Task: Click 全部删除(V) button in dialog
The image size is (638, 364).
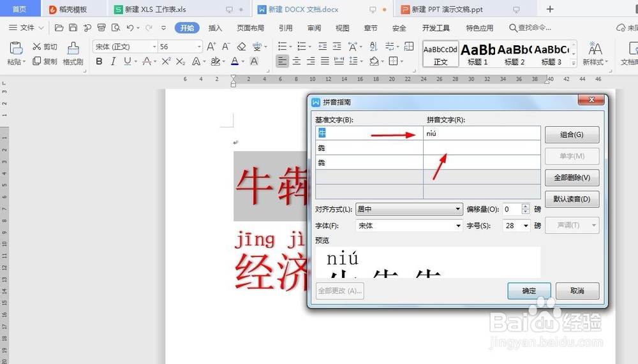Action: tap(572, 178)
